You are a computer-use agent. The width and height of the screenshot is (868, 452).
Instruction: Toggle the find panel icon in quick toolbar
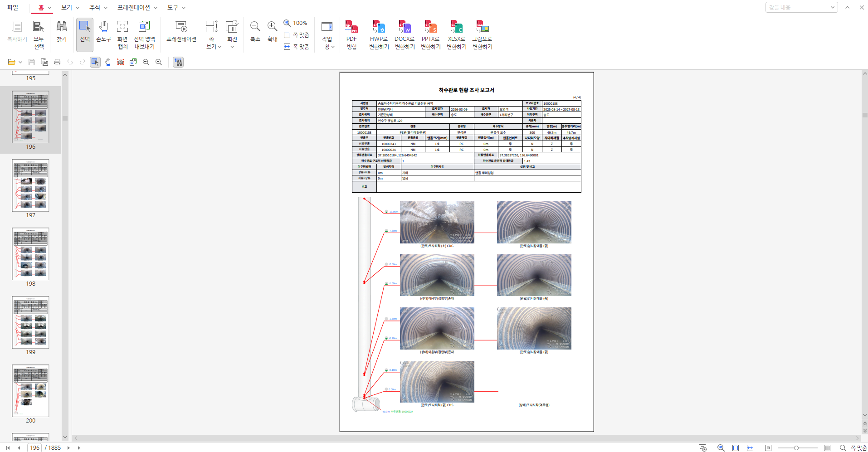click(178, 62)
